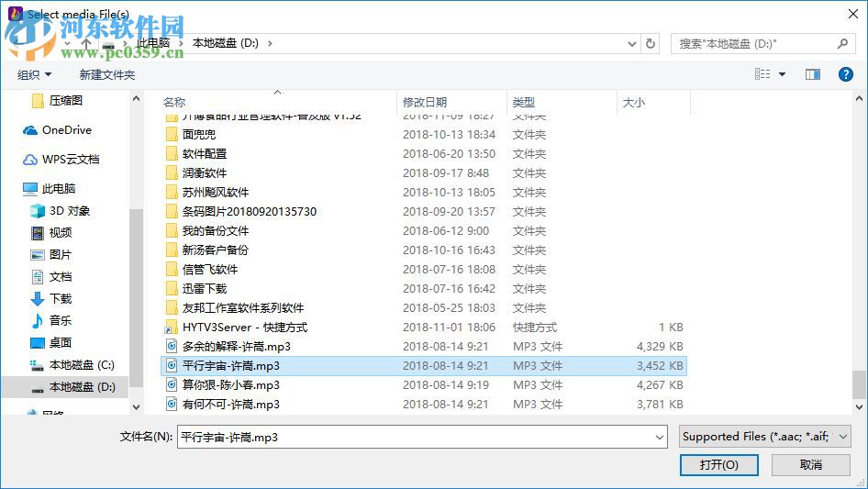Toggle the preview pane icon
Screen dimensions: 868x489
click(813, 74)
